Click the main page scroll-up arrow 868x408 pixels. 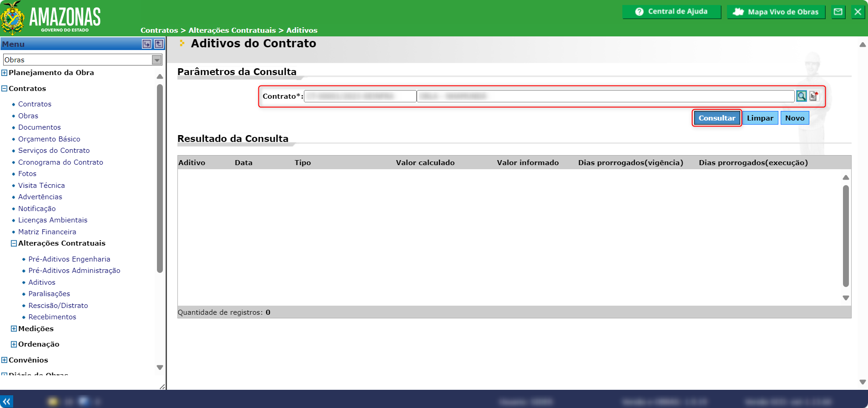click(863, 45)
